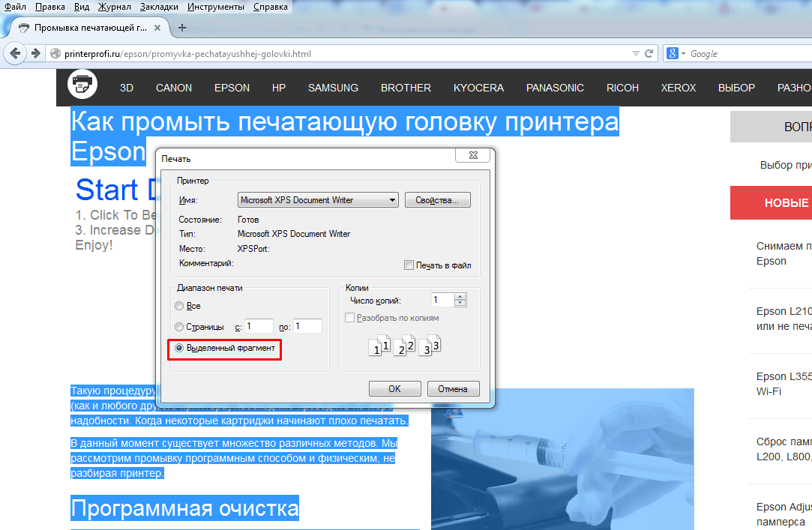Click the Google search engine icon

[x=673, y=53]
